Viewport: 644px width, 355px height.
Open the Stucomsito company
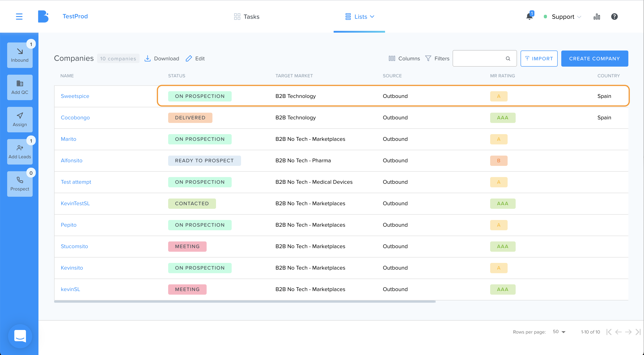(x=74, y=247)
